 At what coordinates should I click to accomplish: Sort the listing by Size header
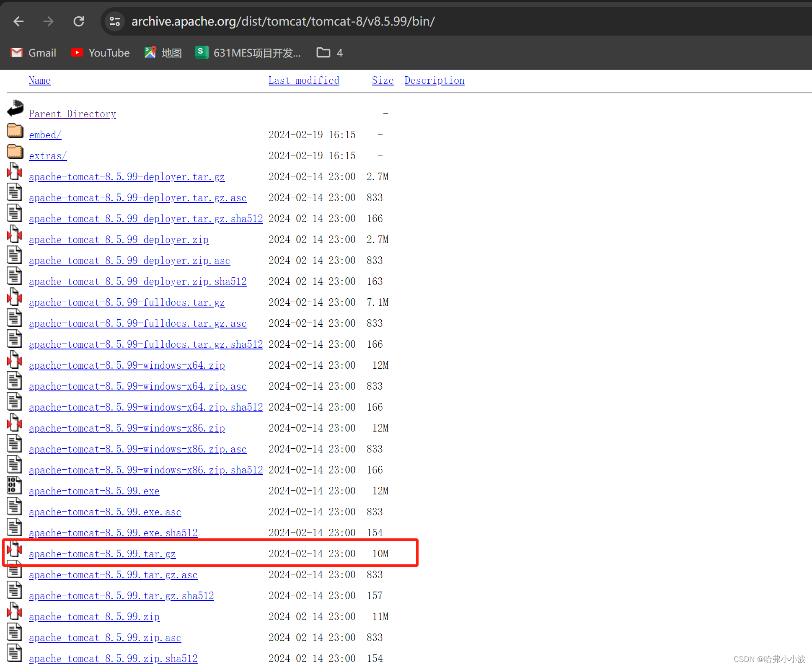click(383, 80)
